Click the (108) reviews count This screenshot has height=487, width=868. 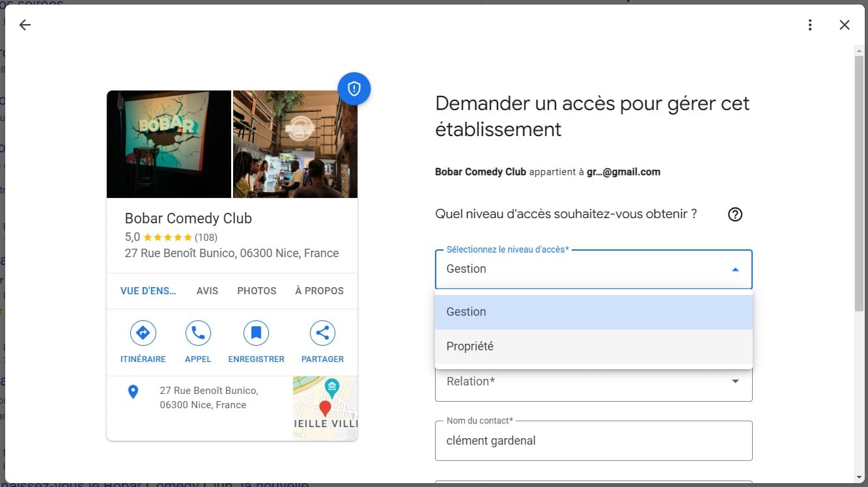tap(206, 237)
